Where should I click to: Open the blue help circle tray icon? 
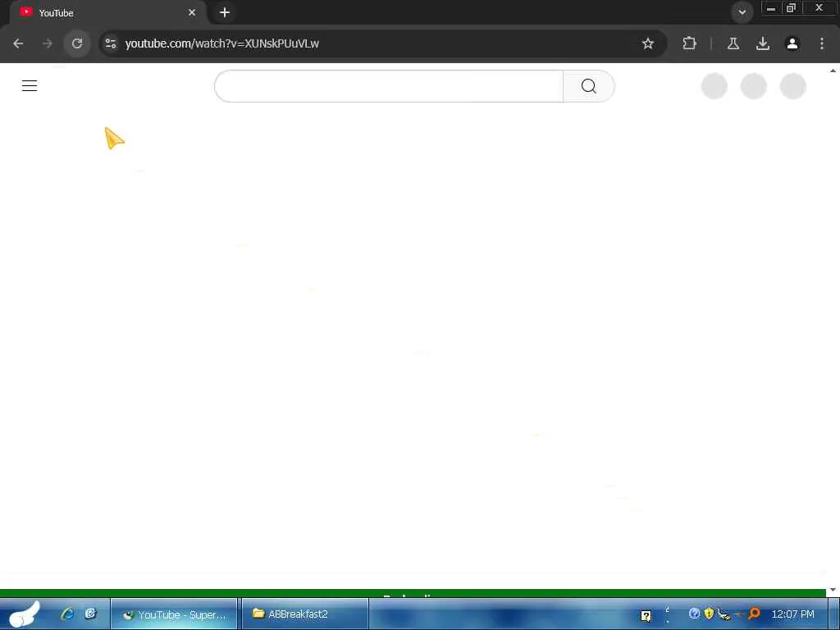coord(694,614)
